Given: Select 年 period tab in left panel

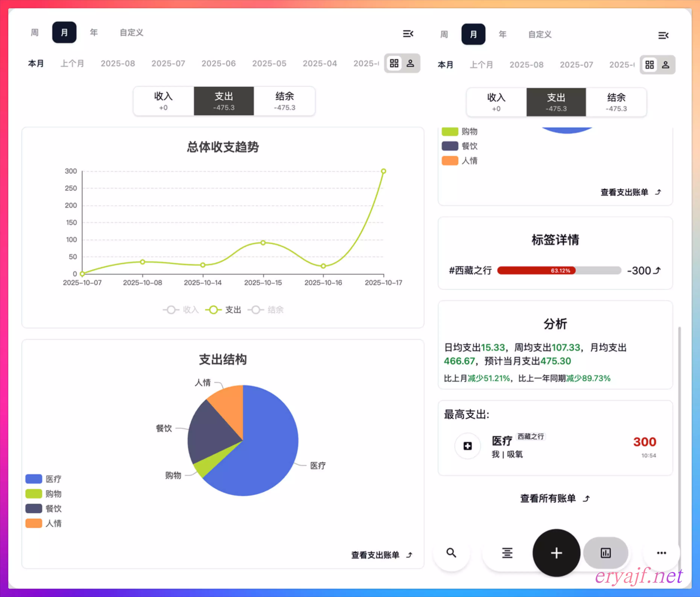Looking at the screenshot, I should tap(94, 33).
